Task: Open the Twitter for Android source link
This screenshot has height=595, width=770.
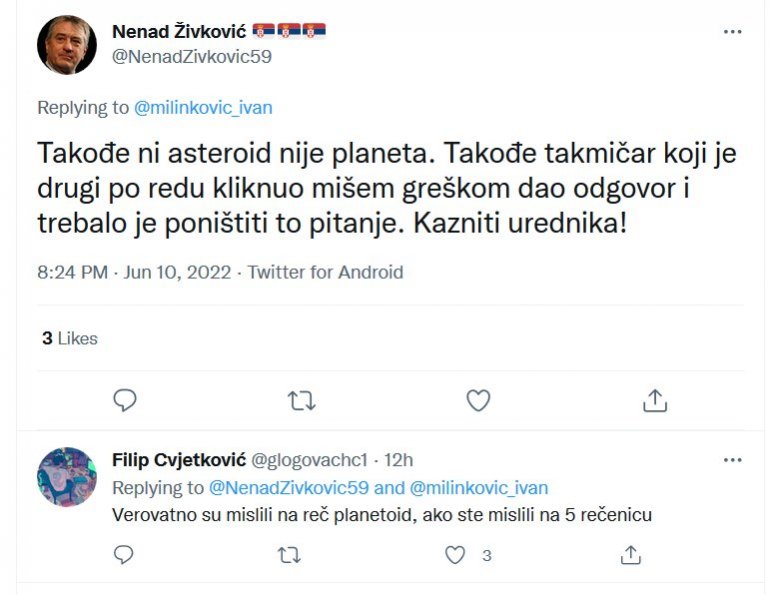Action: pos(326,272)
